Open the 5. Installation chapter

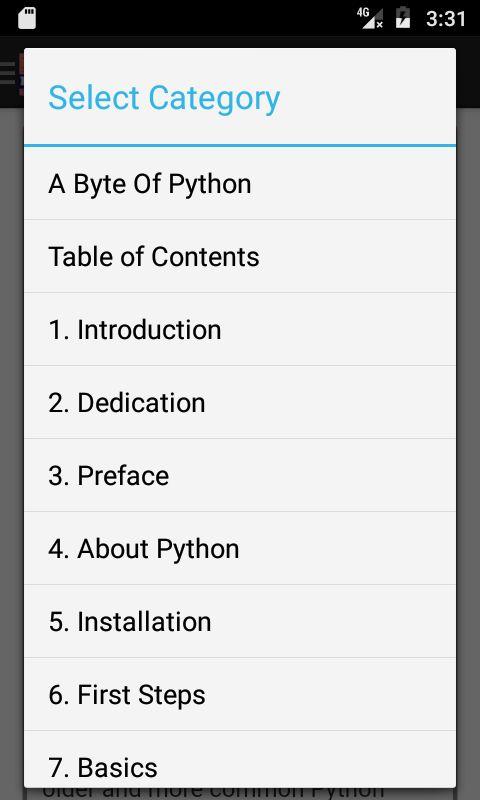point(240,621)
